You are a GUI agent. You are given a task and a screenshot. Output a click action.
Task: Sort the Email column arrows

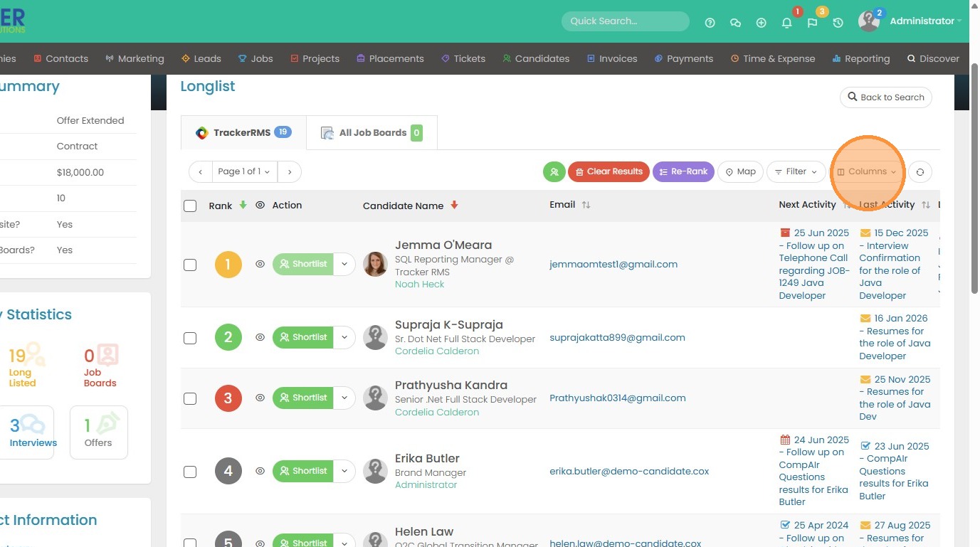point(586,205)
